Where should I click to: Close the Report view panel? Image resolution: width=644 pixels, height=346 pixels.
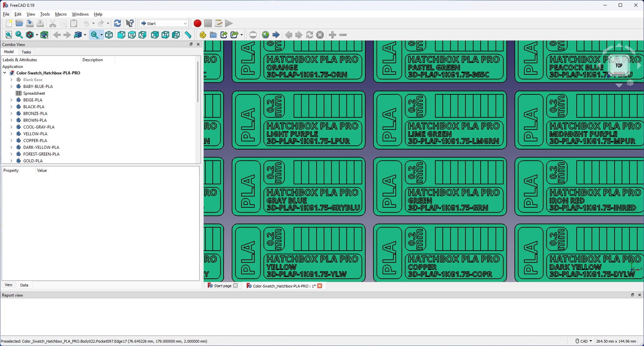click(640, 295)
